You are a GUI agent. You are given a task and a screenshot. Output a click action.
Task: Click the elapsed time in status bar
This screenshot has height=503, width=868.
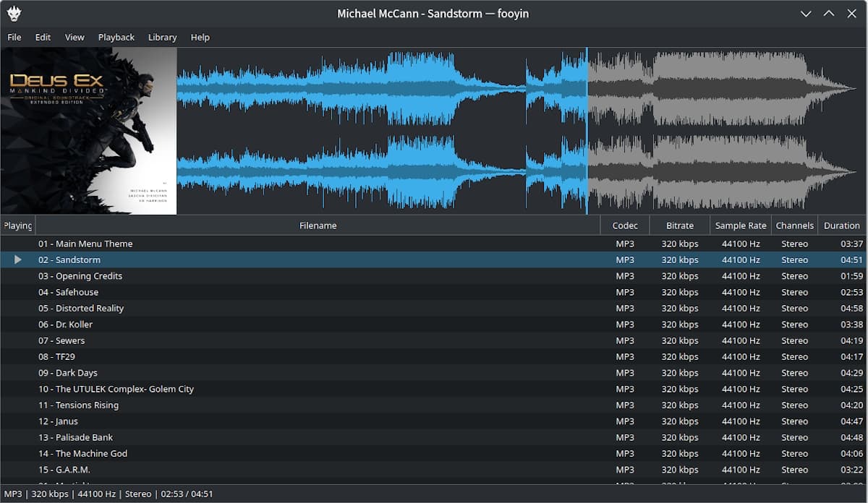pos(170,494)
